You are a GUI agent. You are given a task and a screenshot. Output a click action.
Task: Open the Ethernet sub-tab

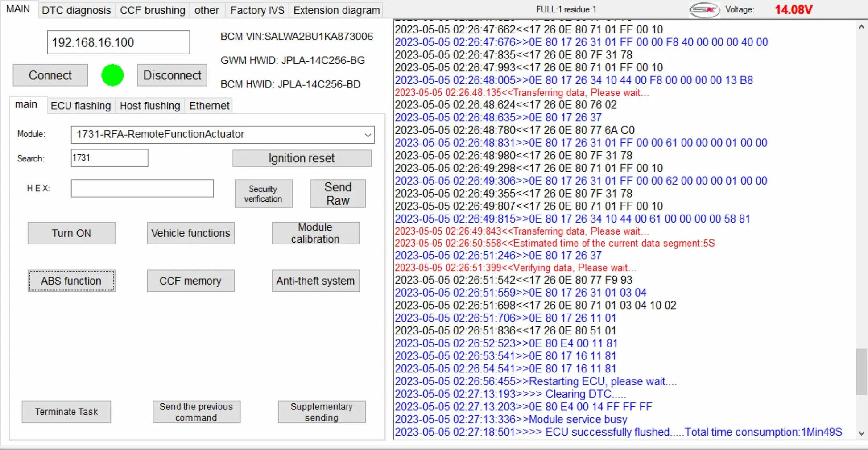pyautogui.click(x=208, y=106)
